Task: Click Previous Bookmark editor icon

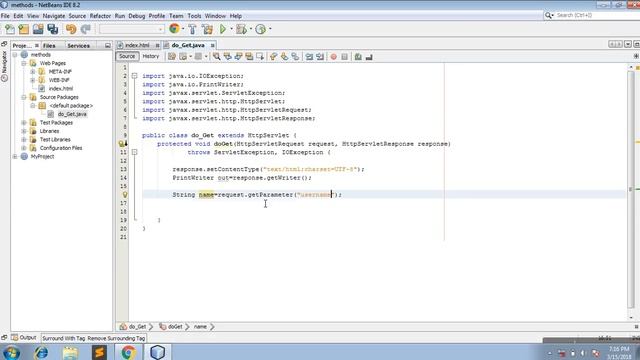Action: [273, 57]
